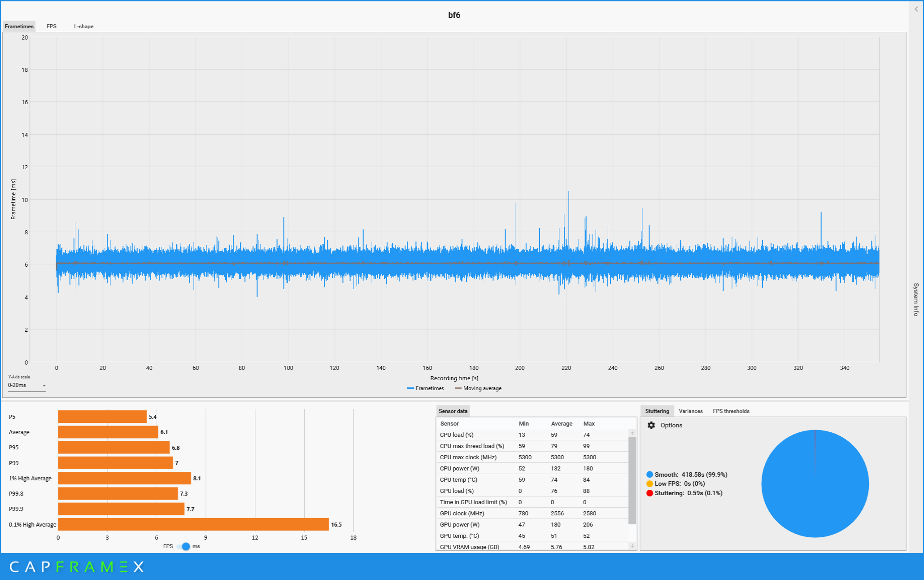
Task: Toggle Moving average series in legend
Action: 478,388
